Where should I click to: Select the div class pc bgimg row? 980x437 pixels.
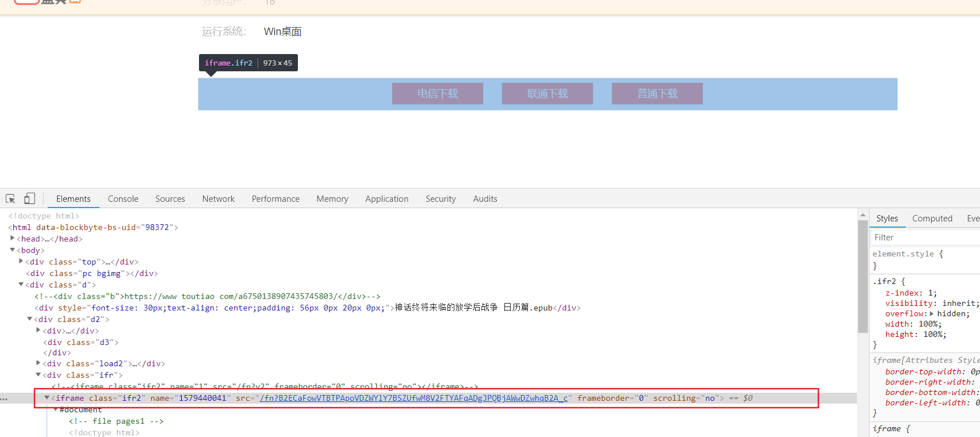point(92,273)
